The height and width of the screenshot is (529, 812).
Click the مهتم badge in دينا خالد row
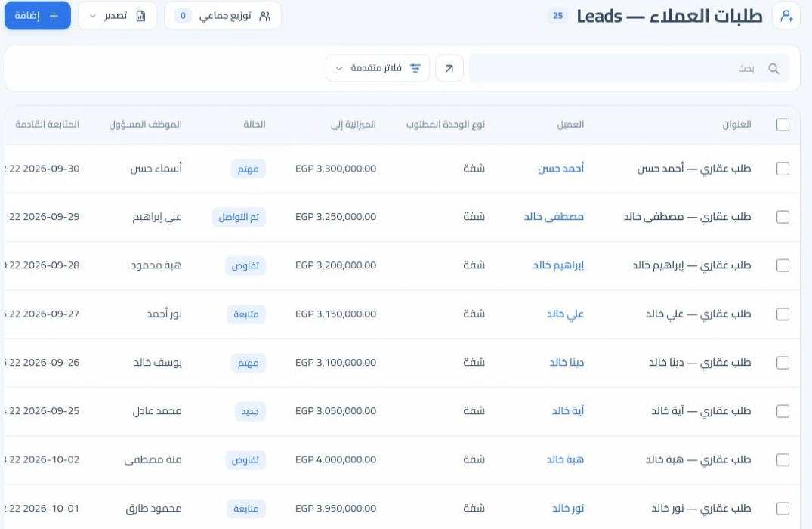[x=248, y=363]
